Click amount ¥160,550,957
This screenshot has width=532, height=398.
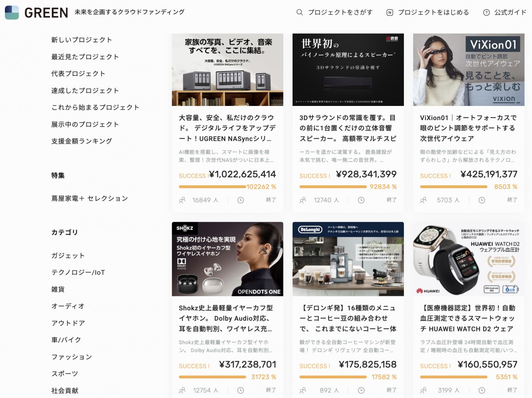pos(488,365)
